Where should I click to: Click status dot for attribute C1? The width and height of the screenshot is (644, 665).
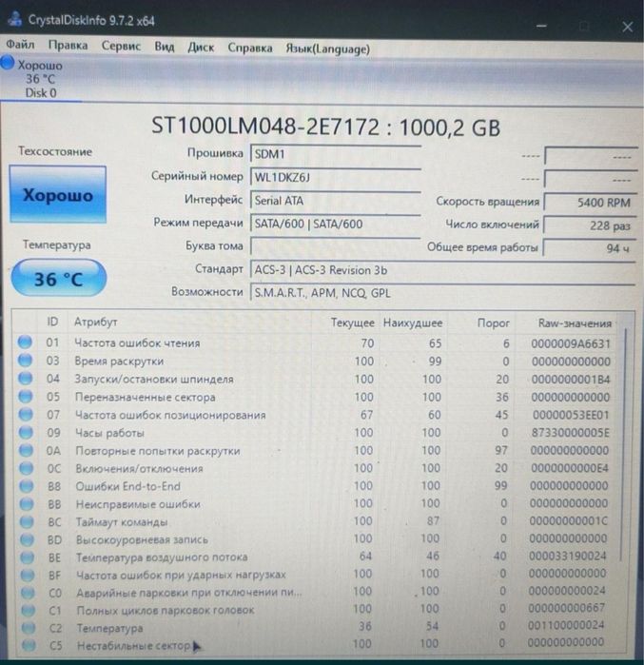coord(28,610)
